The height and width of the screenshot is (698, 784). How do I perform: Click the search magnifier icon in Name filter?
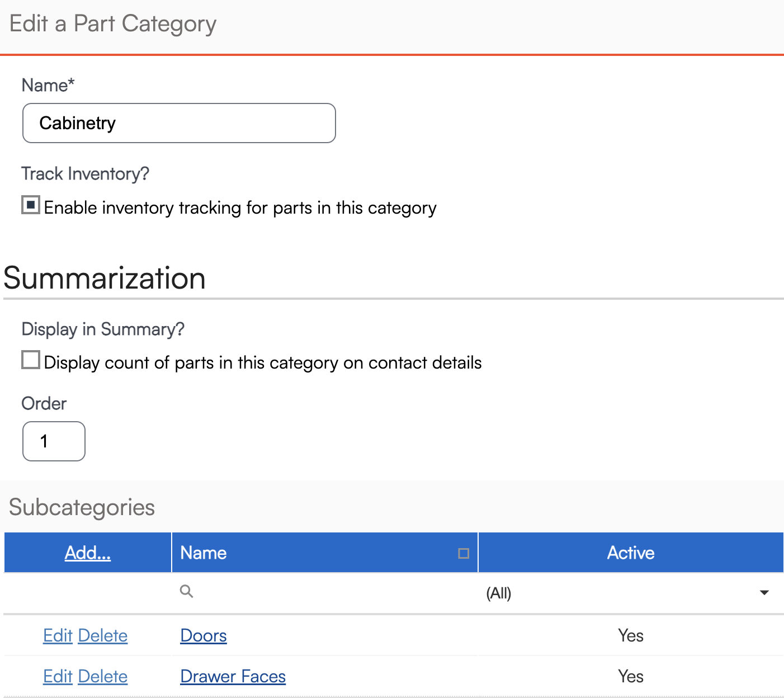(x=187, y=591)
